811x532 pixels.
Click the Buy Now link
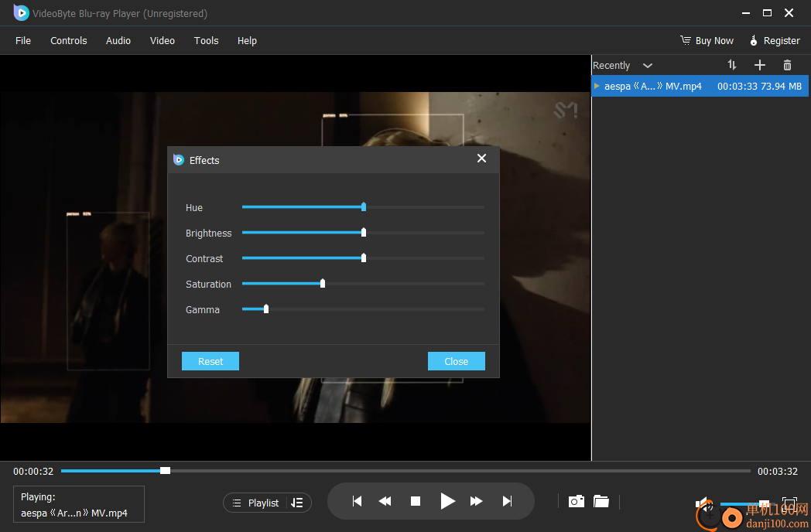pyautogui.click(x=707, y=40)
